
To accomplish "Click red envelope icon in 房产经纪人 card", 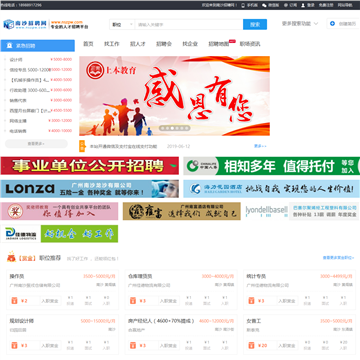I will [133, 345].
